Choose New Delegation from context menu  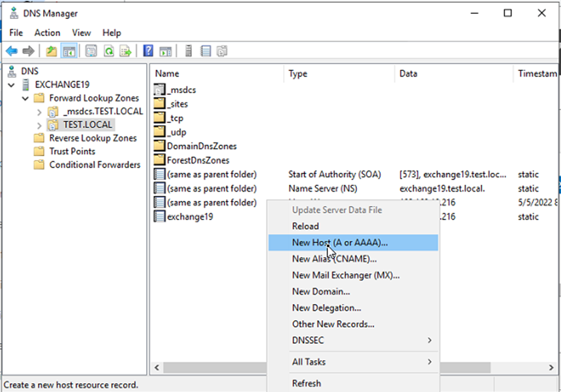pos(353,308)
